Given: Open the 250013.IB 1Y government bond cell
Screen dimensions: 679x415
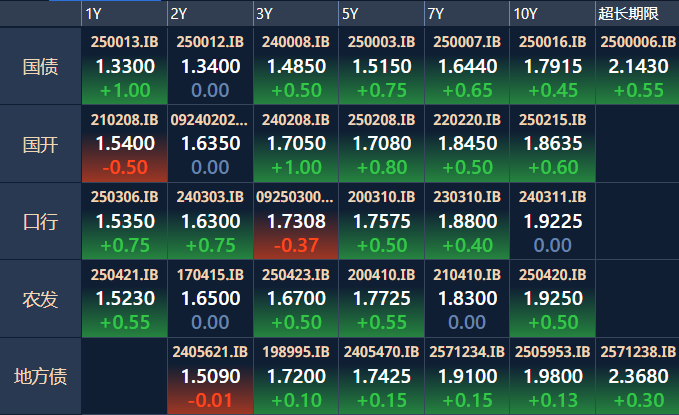Looking at the screenshot, I should click(124, 66).
